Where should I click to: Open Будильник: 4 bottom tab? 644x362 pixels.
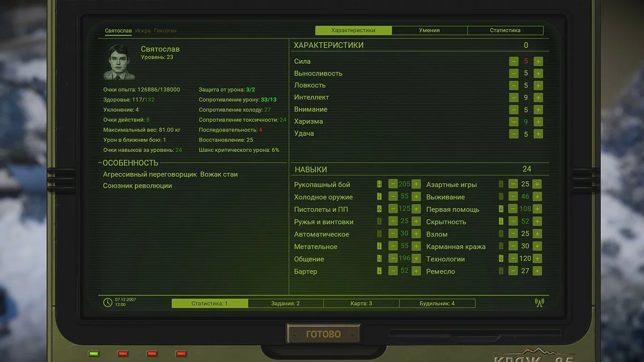coord(437,304)
